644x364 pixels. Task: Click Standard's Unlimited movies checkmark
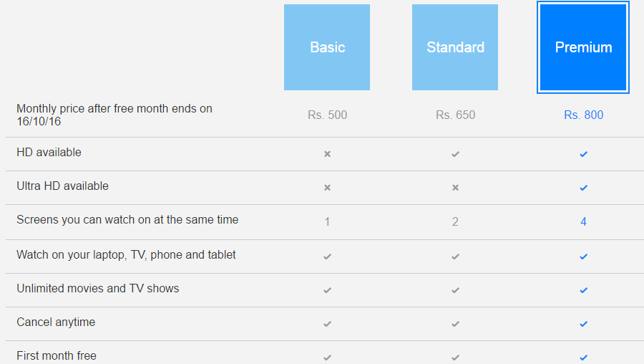click(x=455, y=289)
